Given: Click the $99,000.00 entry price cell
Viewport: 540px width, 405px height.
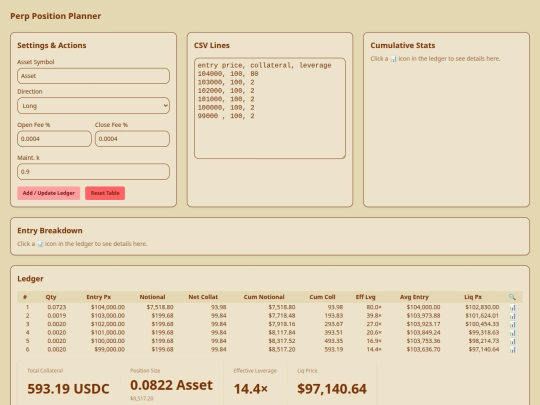Looking at the screenshot, I should click(110, 350).
